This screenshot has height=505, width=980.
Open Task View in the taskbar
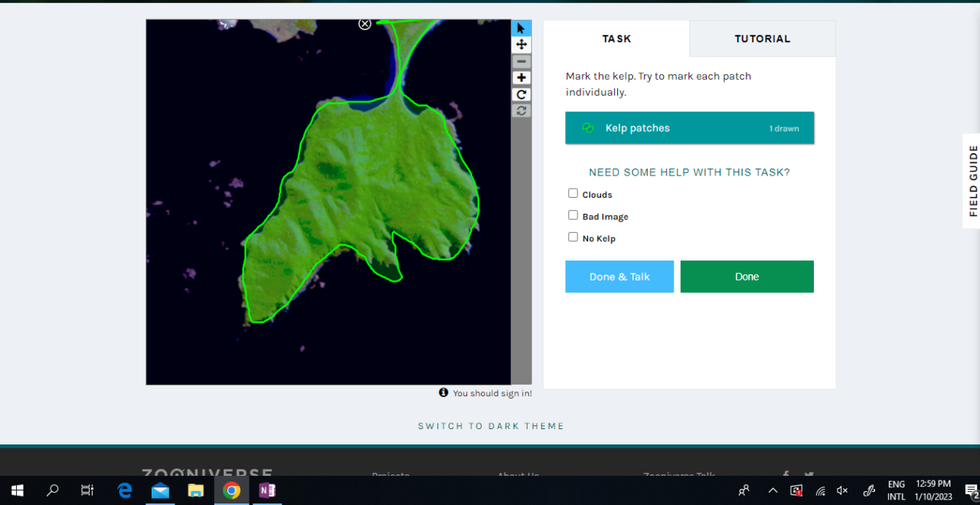tap(87, 490)
